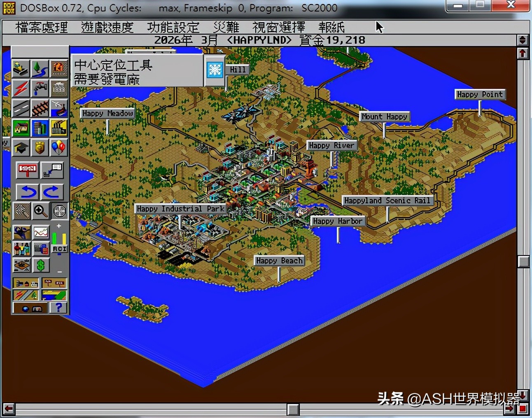
Task: Select the Rails tool
Action: 40,108
